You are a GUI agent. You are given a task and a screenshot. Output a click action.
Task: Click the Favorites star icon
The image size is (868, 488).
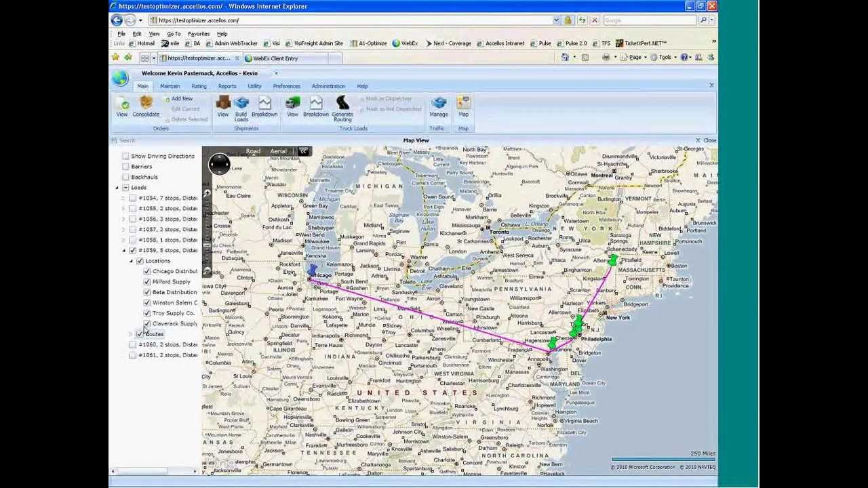point(115,58)
